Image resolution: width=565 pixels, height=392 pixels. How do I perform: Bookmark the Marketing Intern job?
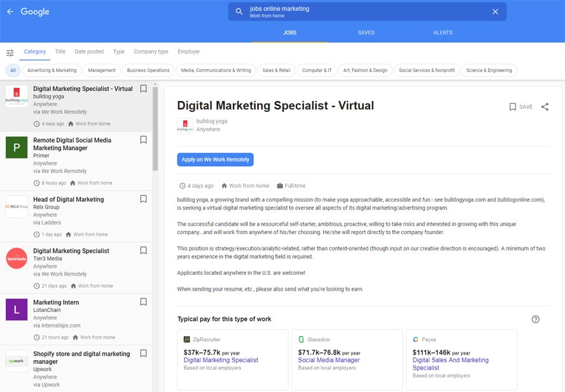pyautogui.click(x=143, y=302)
